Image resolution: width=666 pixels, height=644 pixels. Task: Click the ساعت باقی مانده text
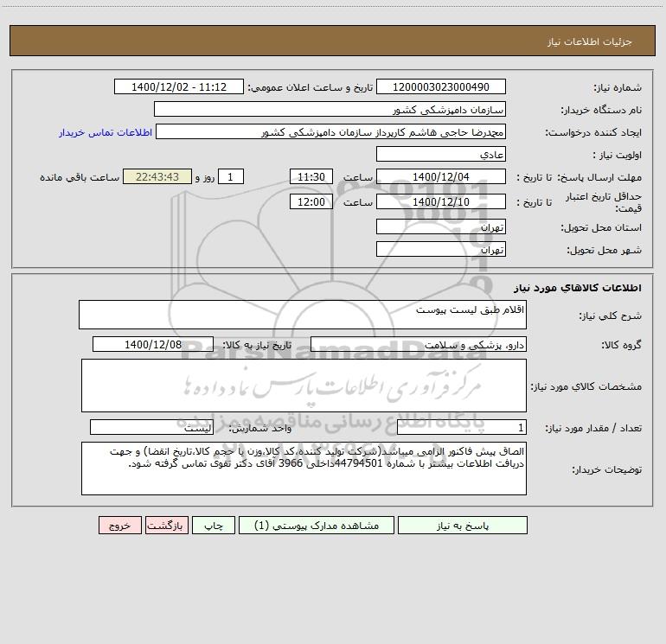(x=80, y=177)
